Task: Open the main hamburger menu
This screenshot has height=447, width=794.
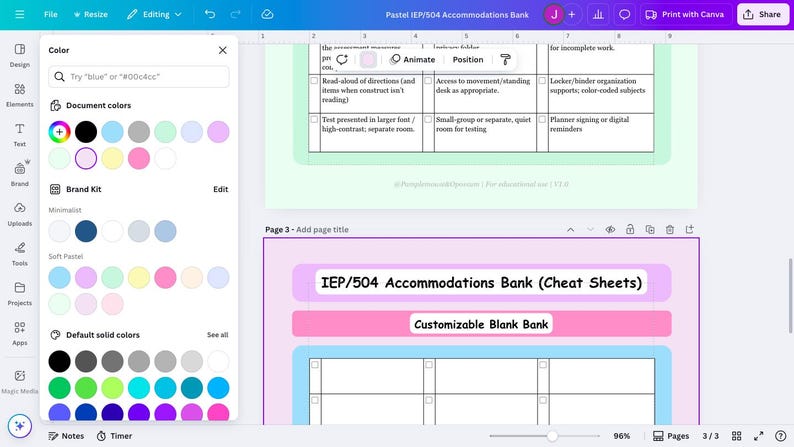Action: [20, 14]
